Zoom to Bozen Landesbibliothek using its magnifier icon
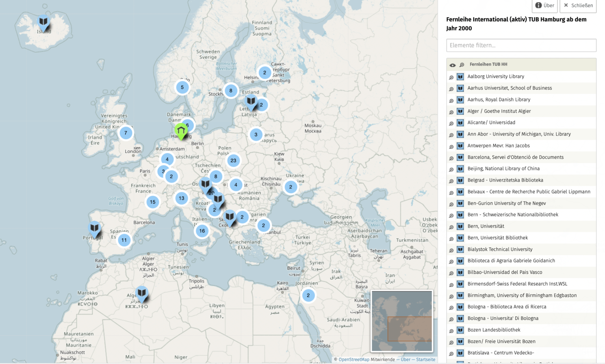The height and width of the screenshot is (364, 605). pos(451,331)
